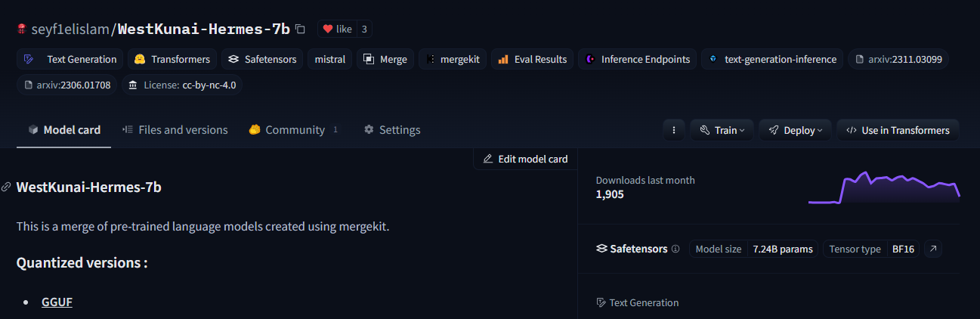Click the Safetensors info icon
980x319 pixels.
pyautogui.click(x=675, y=249)
